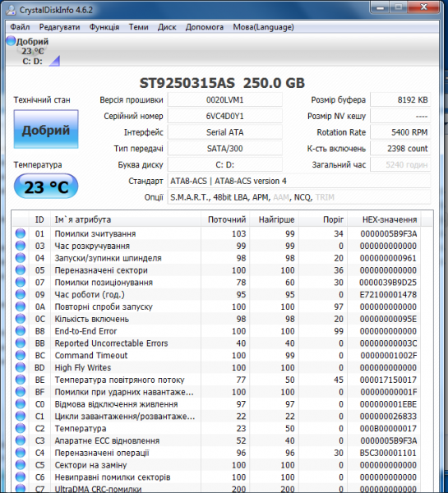Click status orb for Reported Uncorrectable Errors
Viewport: 448px width, 493px height.
tap(21, 343)
